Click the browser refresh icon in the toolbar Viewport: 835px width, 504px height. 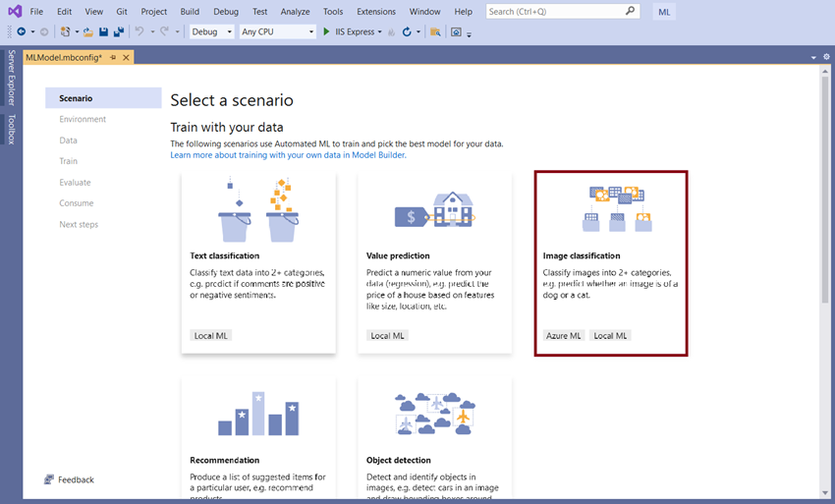[407, 32]
